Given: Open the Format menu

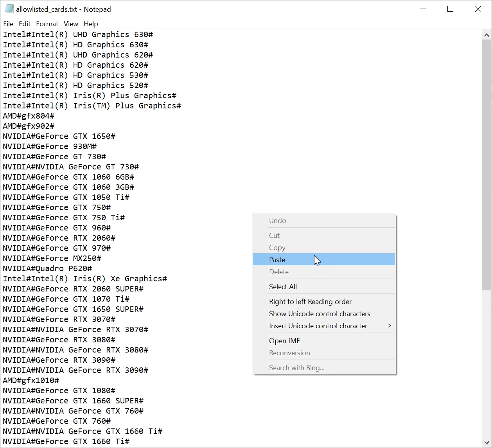Looking at the screenshot, I should point(47,24).
